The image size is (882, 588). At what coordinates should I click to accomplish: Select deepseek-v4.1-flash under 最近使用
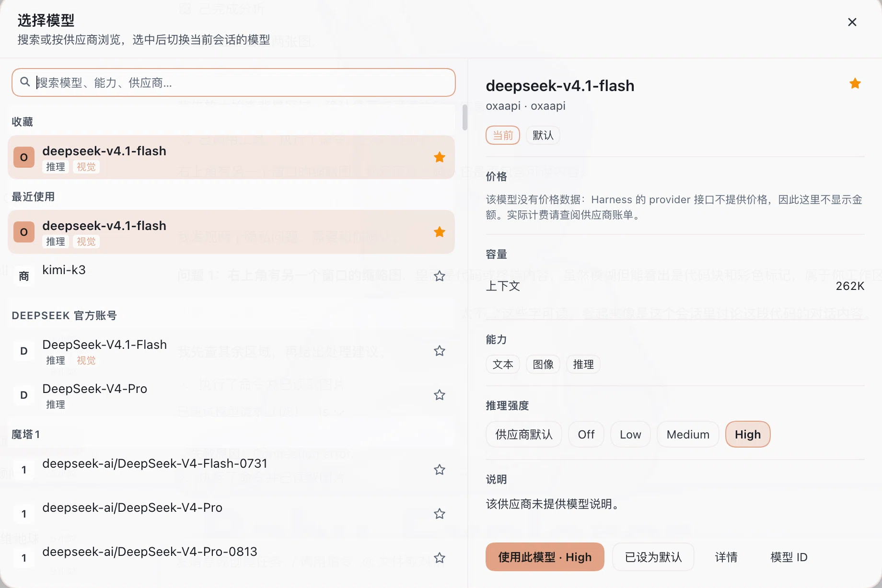tap(231, 232)
